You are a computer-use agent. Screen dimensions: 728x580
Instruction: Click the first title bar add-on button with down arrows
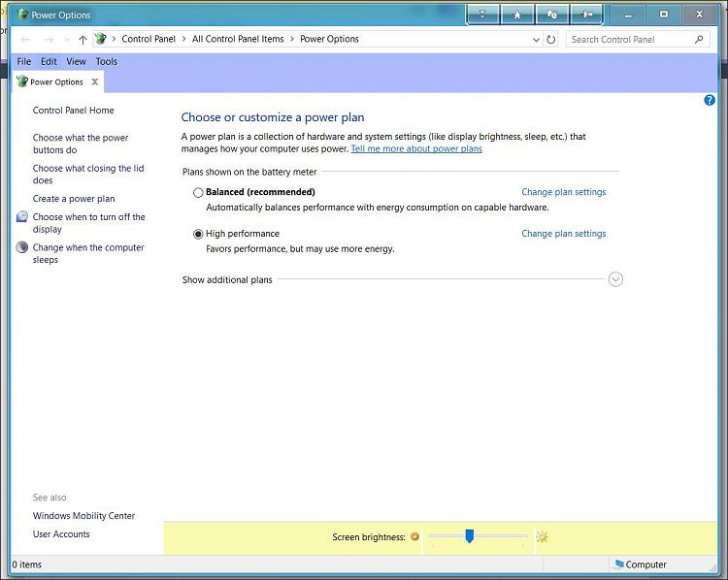click(x=482, y=15)
